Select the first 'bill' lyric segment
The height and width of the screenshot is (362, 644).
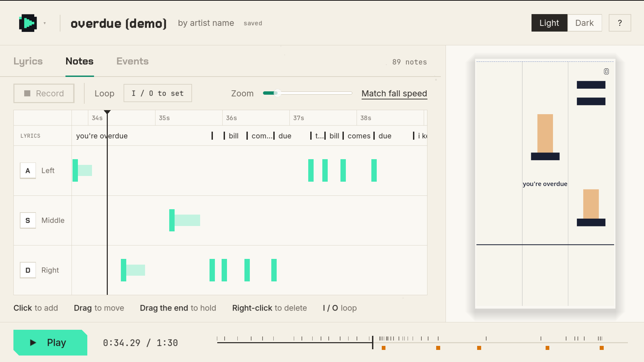[233, 136]
